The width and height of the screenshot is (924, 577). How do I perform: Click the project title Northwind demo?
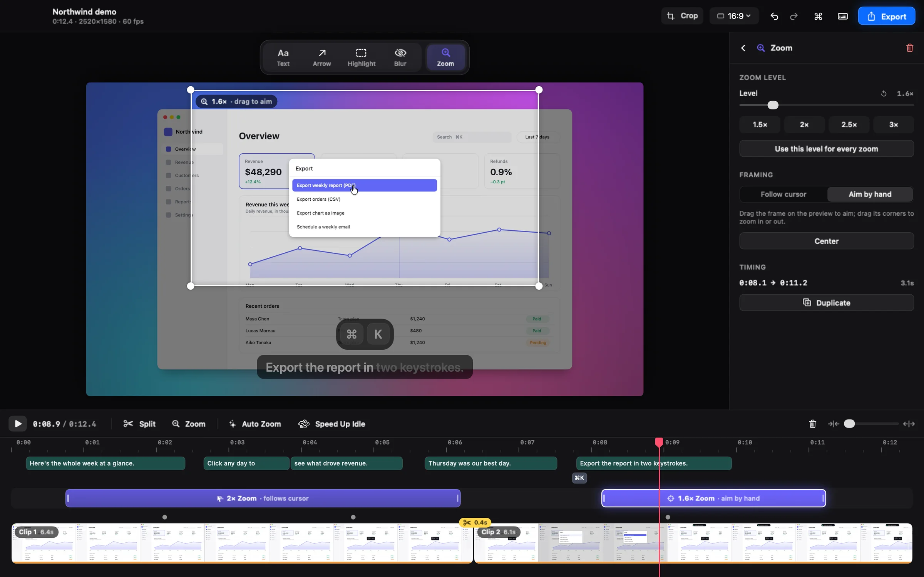click(x=84, y=12)
